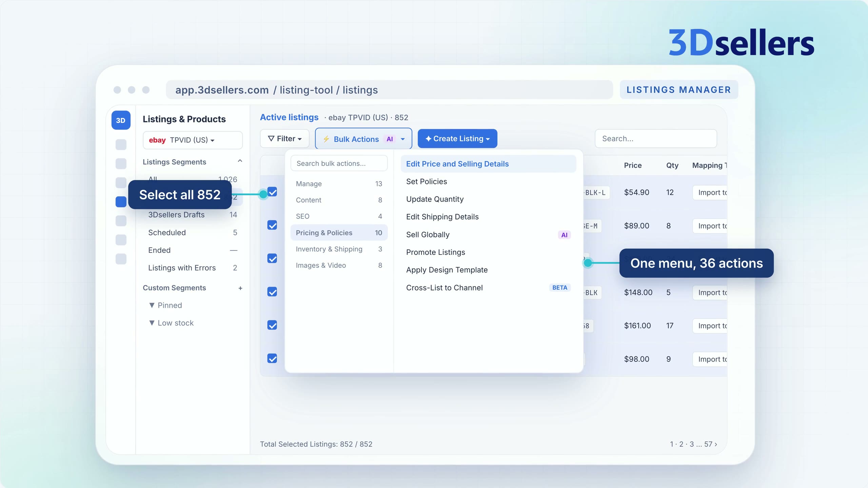
Task: Select the Manage category in bulk menu
Action: pyautogui.click(x=339, y=184)
